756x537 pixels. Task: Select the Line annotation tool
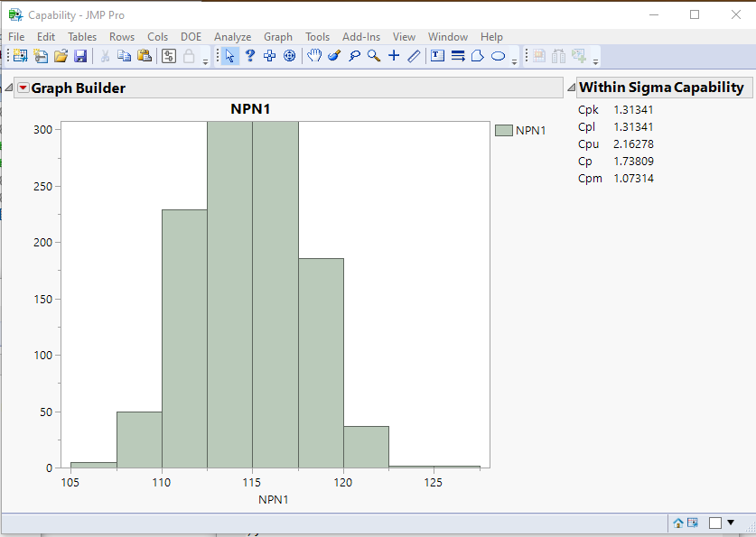[413, 56]
